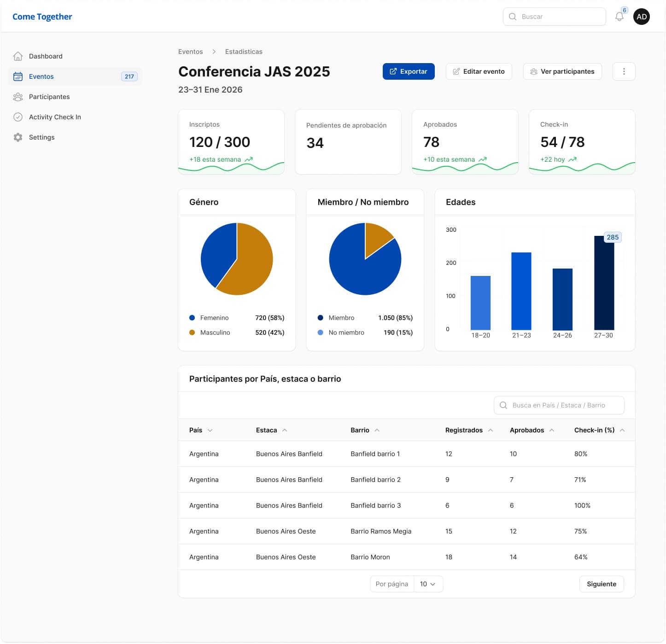Click the Editar evento button
Image resolution: width=666 pixels, height=644 pixels.
click(x=479, y=71)
